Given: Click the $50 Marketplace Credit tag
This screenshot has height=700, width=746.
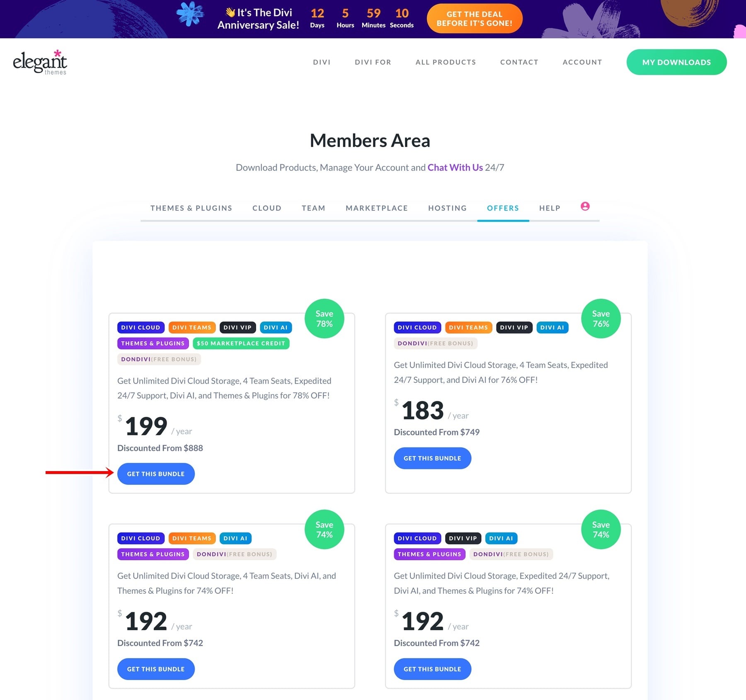Looking at the screenshot, I should (x=241, y=343).
